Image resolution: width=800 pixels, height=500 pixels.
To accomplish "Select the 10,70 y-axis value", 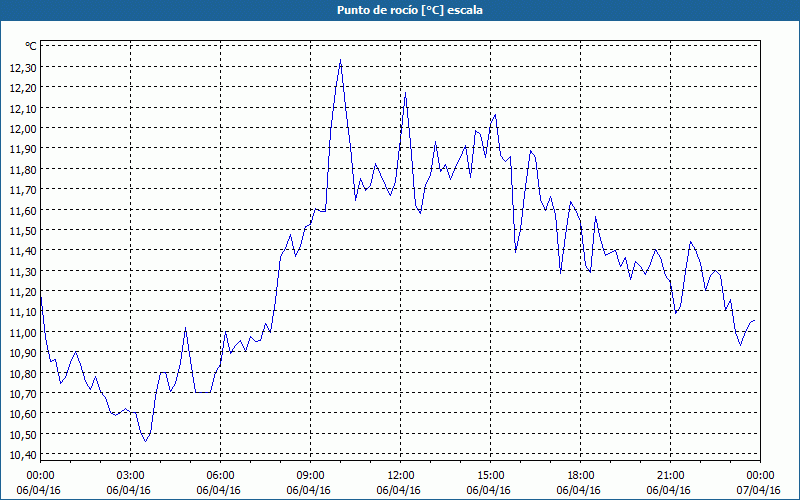I will click(x=23, y=393).
